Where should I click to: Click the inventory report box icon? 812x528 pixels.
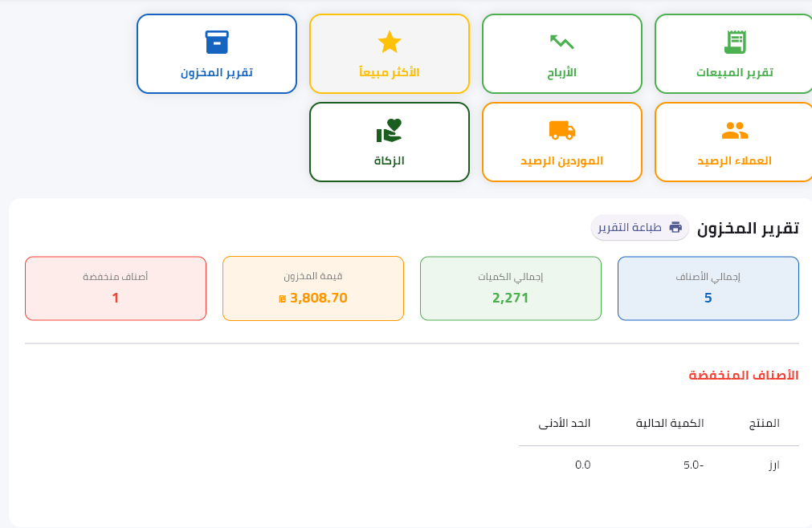217,42
